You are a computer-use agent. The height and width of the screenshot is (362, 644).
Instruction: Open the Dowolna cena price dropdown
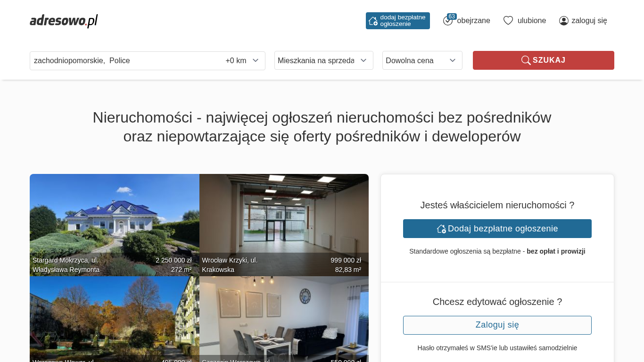422,60
